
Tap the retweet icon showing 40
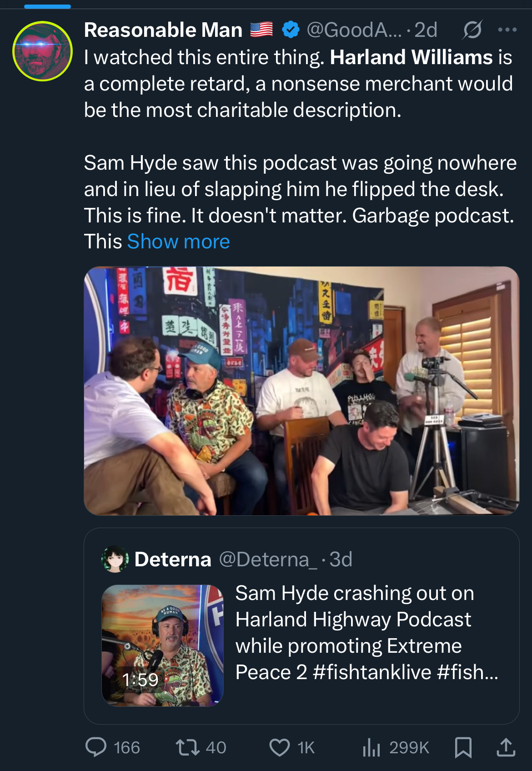[188, 747]
